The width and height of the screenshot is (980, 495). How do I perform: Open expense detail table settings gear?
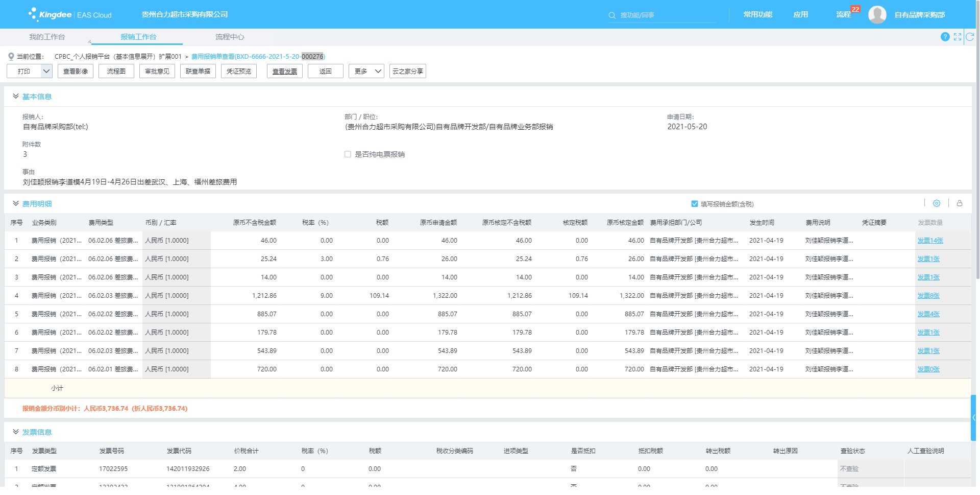(x=937, y=203)
